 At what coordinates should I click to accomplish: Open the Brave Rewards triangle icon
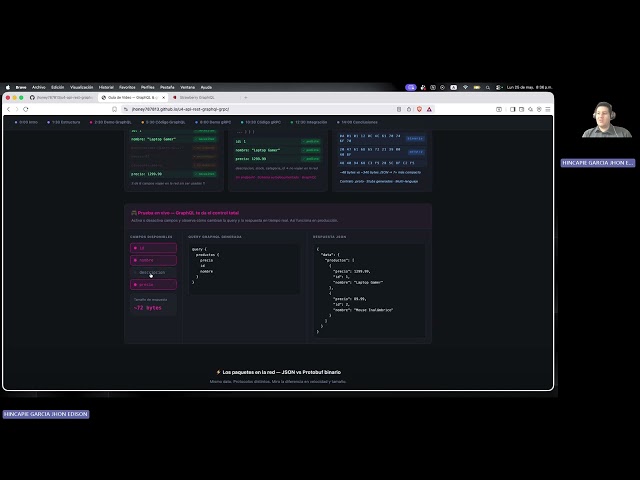(x=429, y=109)
